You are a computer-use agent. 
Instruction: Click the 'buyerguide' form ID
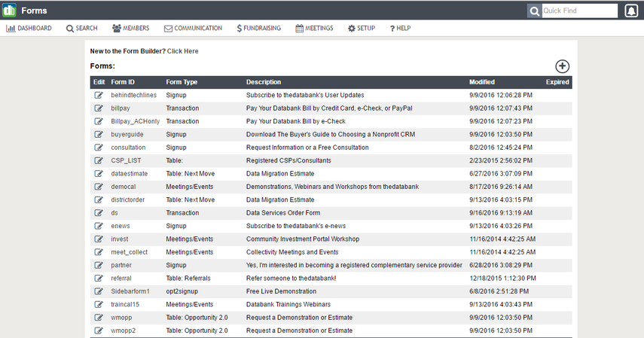click(127, 134)
